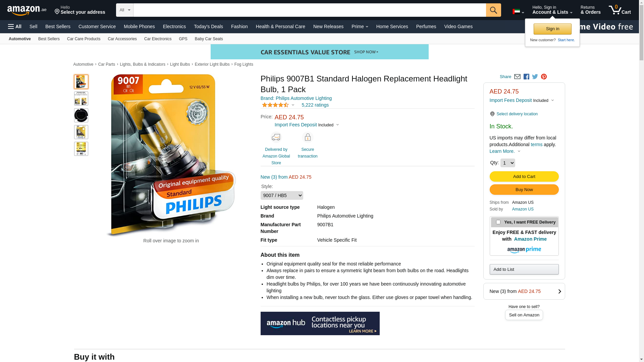This screenshot has height=362, width=644.
Task: Go to Amazon.ae home logo
Action: [27, 10]
